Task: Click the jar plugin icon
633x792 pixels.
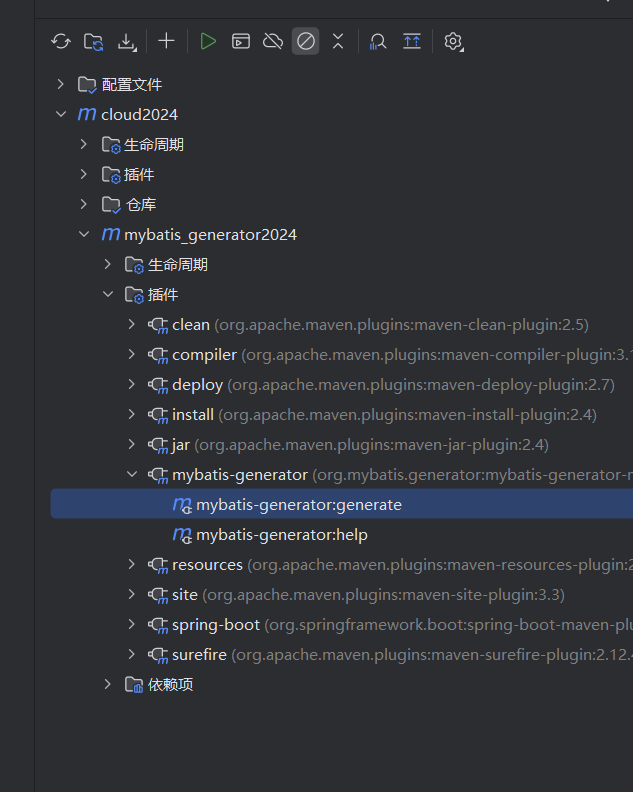Action: click(x=158, y=445)
